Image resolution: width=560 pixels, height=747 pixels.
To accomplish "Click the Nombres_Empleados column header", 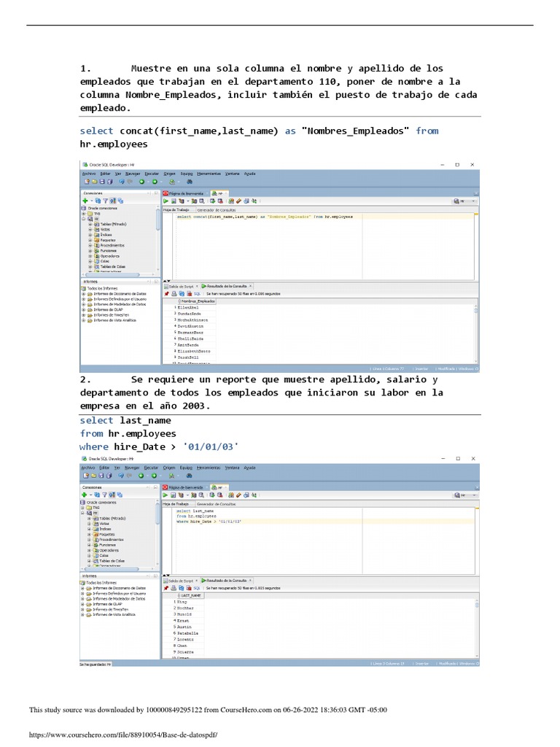I will click(x=197, y=301).
